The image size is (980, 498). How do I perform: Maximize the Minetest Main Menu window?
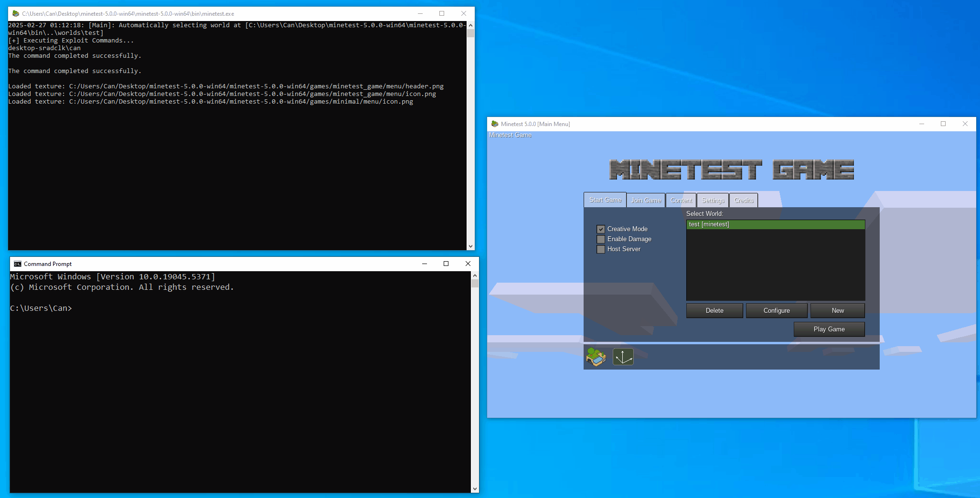pyautogui.click(x=943, y=124)
